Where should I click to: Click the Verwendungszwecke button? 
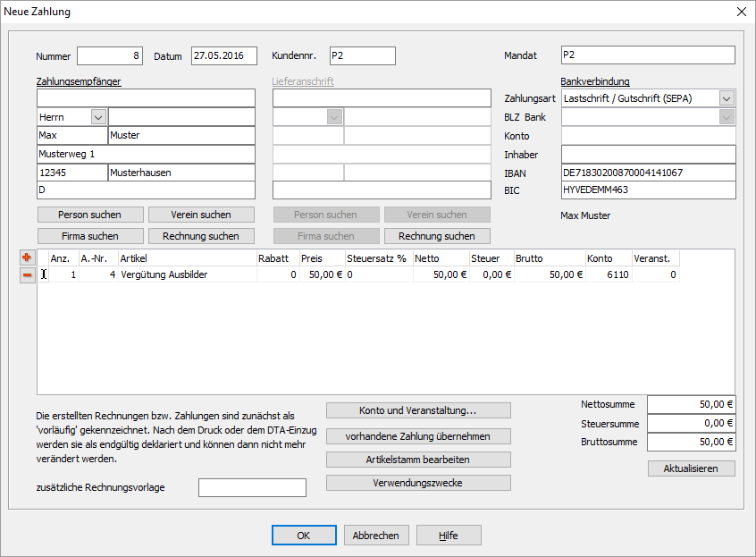pyautogui.click(x=418, y=483)
